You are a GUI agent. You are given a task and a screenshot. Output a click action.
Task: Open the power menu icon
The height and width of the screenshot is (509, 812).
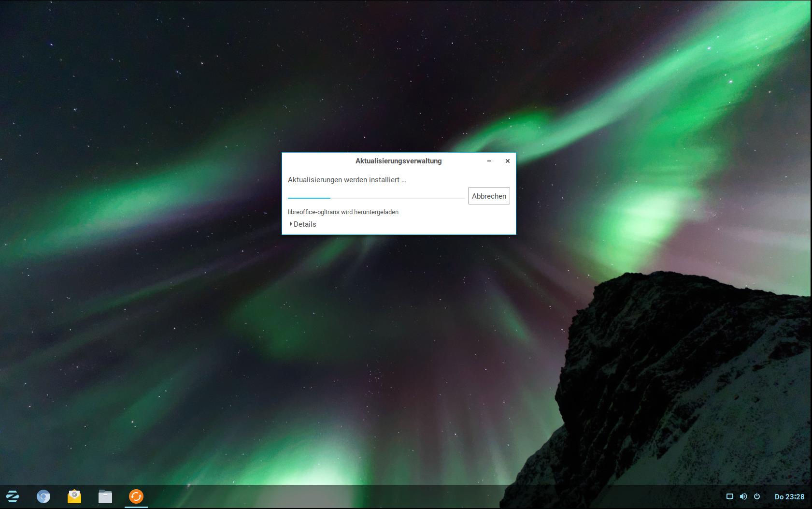(757, 496)
